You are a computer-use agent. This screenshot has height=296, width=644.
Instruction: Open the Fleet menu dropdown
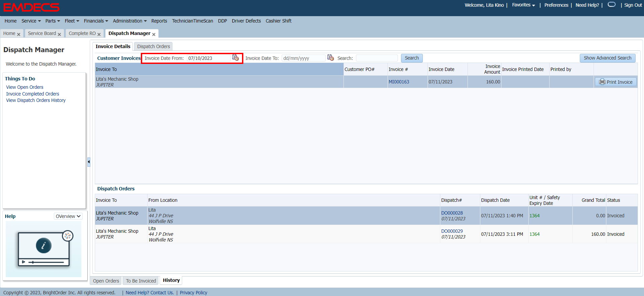pos(72,21)
